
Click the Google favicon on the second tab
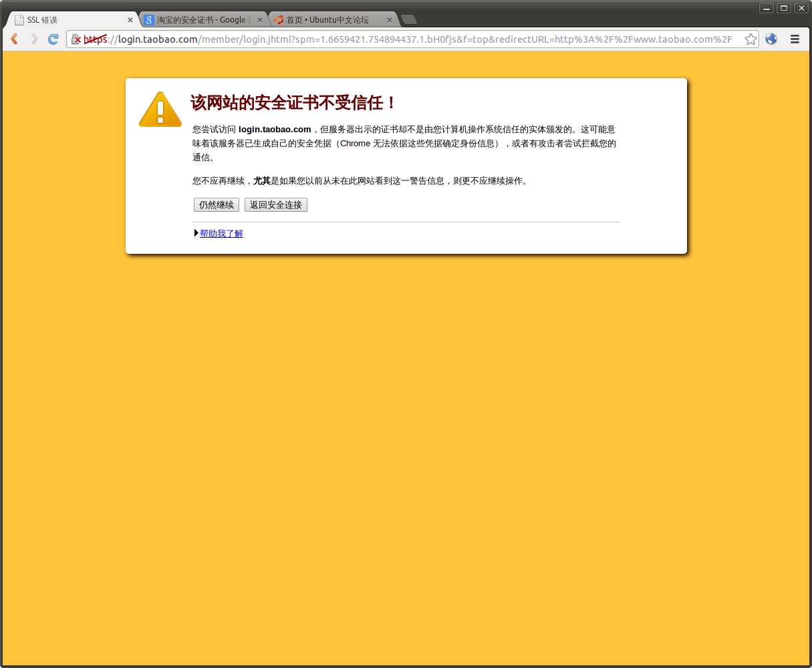click(149, 20)
